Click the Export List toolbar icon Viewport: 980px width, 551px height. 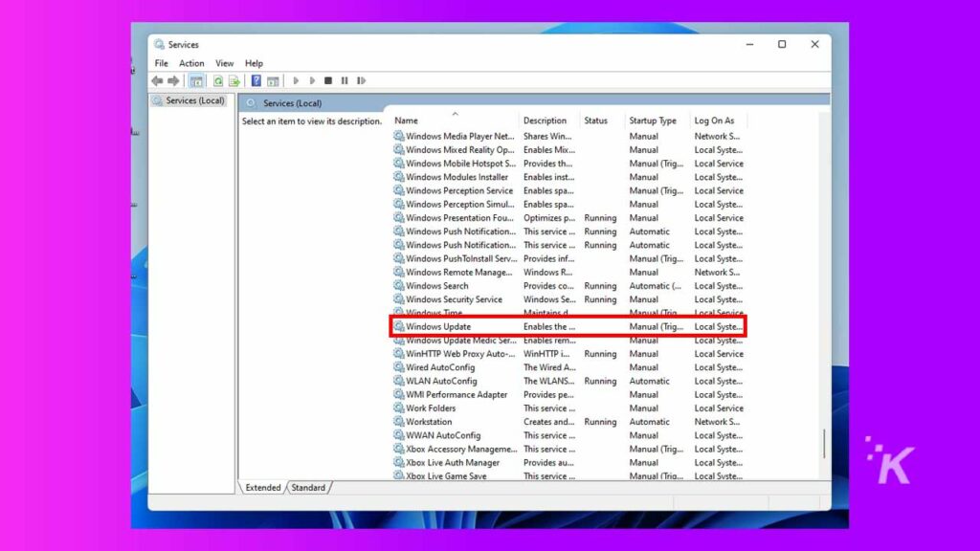pyautogui.click(x=234, y=80)
